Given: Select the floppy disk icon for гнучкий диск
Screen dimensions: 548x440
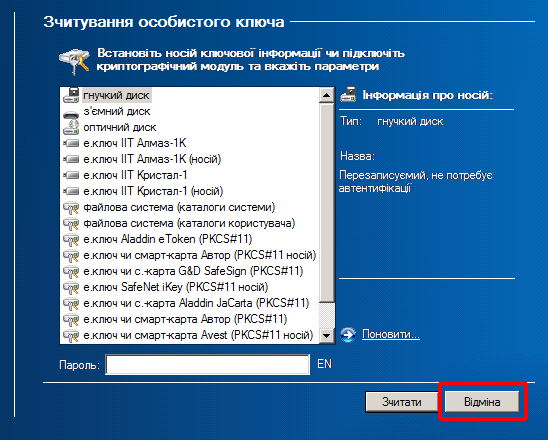Looking at the screenshot, I should click(x=71, y=95).
